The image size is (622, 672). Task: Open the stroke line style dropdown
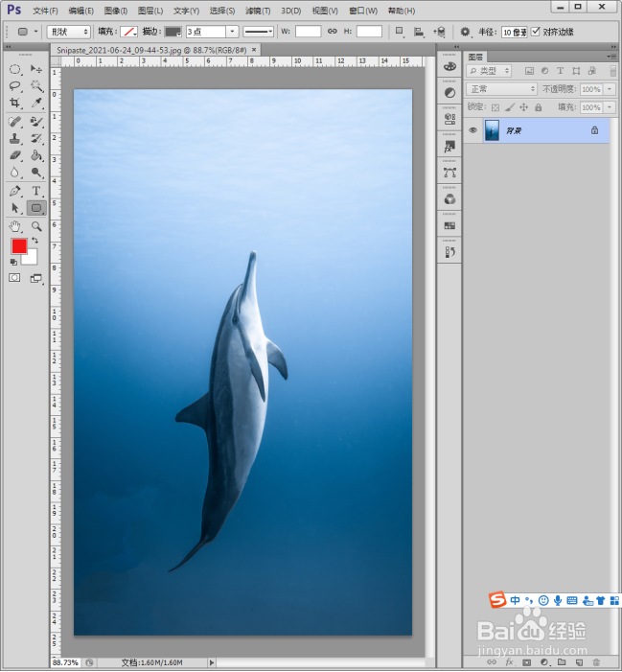coord(258,32)
